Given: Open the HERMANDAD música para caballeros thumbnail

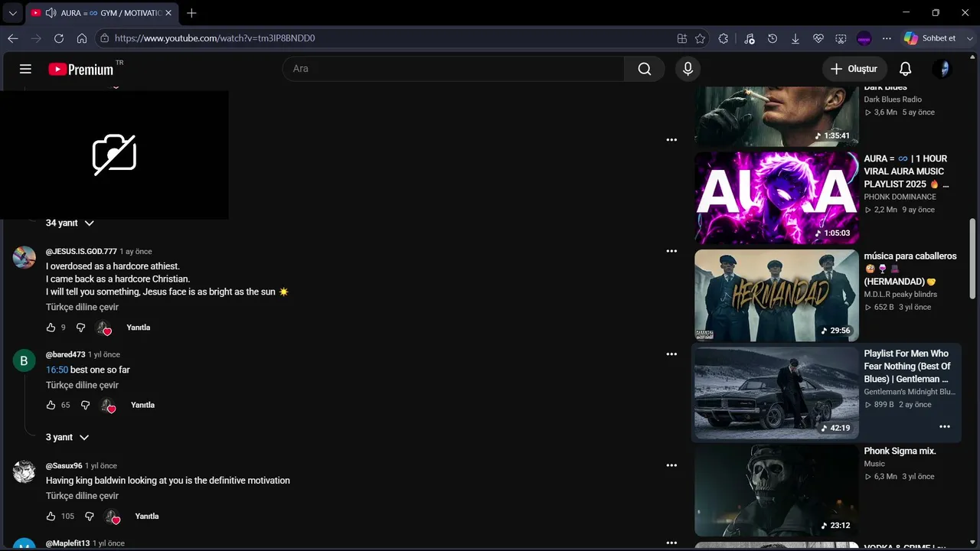Looking at the screenshot, I should pyautogui.click(x=776, y=295).
